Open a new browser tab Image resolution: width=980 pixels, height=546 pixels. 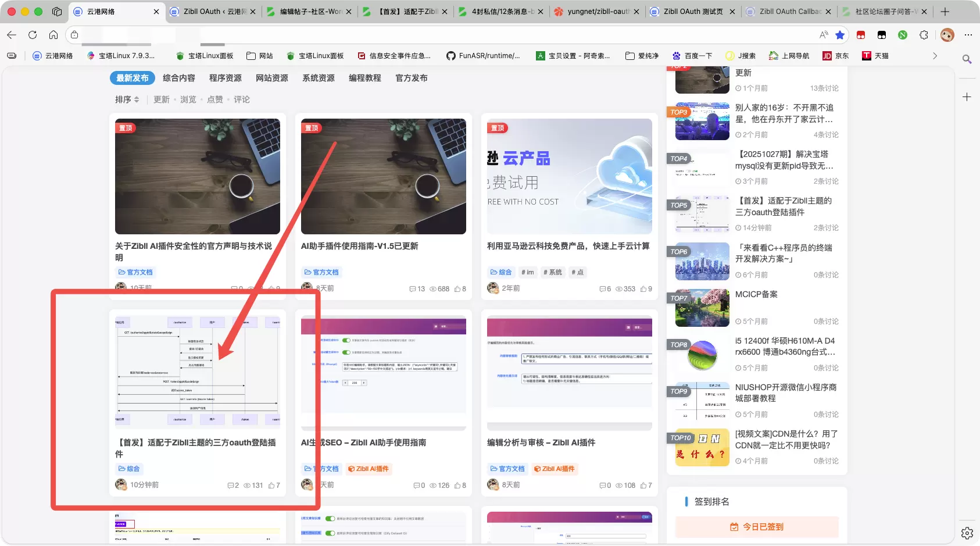tap(945, 12)
